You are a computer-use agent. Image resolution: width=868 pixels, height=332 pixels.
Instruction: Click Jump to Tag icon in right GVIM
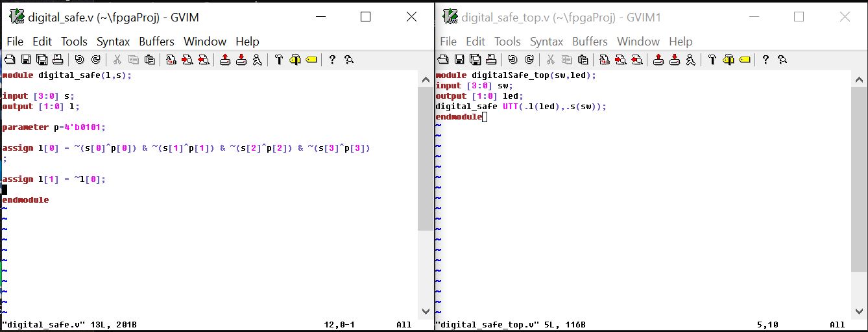click(x=744, y=60)
